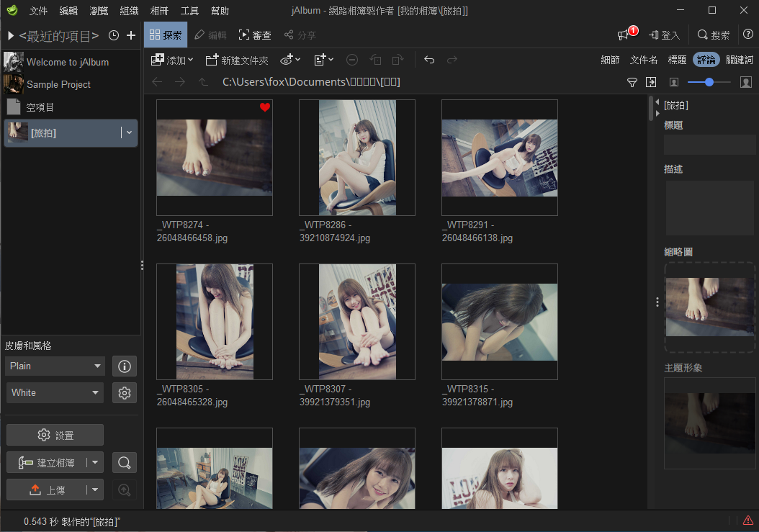Switch to the 審查 tab

coord(255,35)
